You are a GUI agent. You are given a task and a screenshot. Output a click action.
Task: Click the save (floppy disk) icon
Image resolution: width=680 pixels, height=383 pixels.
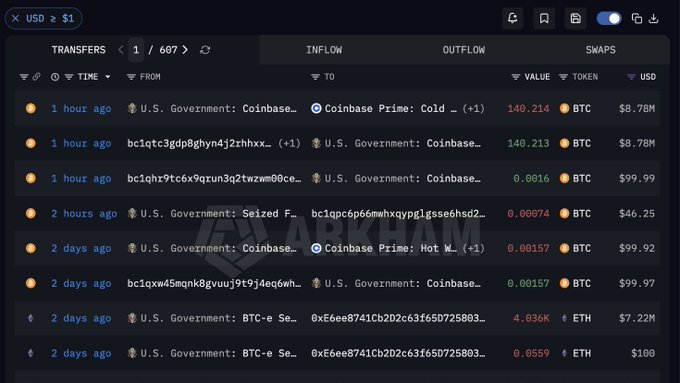575,18
